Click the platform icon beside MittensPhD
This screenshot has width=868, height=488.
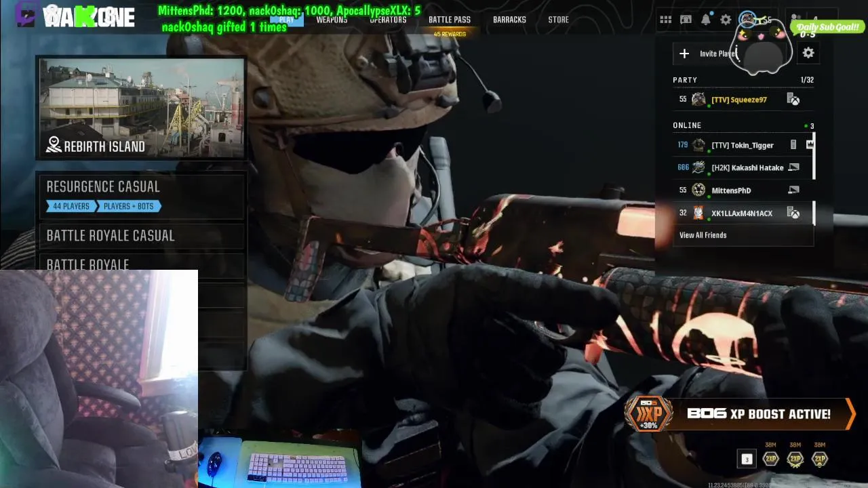pos(793,190)
